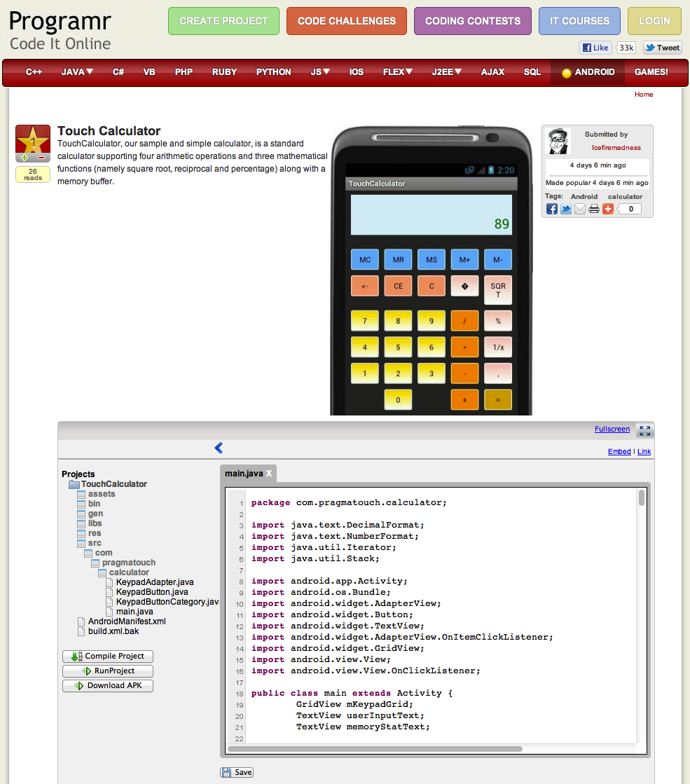Select the ANDROID menu item
690x784 pixels.
(x=588, y=72)
